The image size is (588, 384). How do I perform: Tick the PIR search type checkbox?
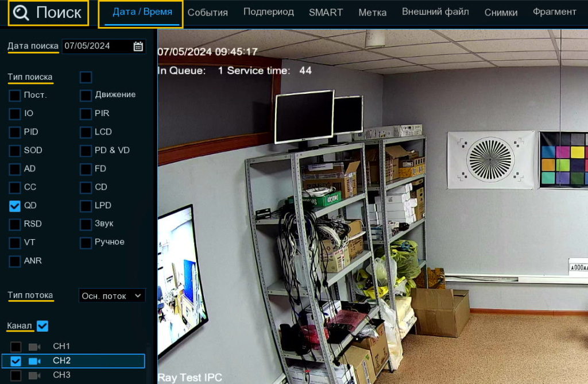point(86,114)
